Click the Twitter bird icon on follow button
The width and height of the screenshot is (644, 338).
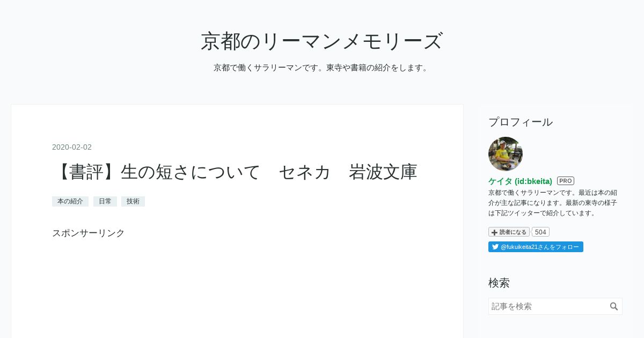point(495,247)
